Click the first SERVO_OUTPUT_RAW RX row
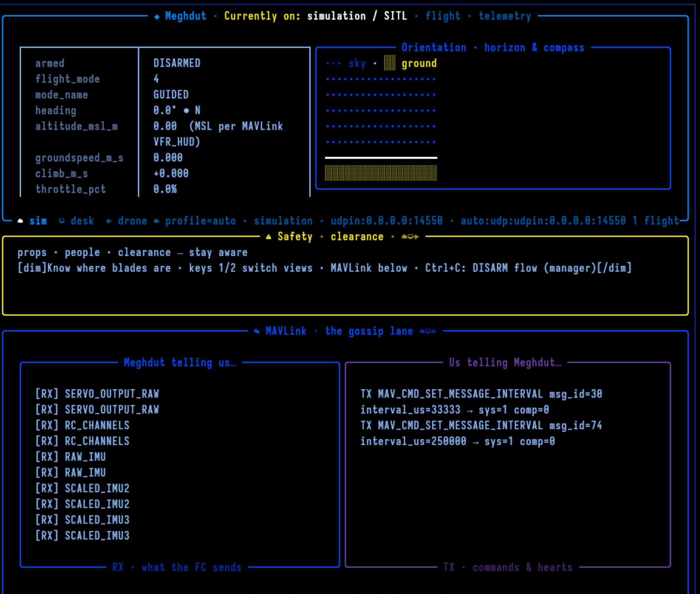The width and height of the screenshot is (700, 594). pyautogui.click(x=97, y=394)
